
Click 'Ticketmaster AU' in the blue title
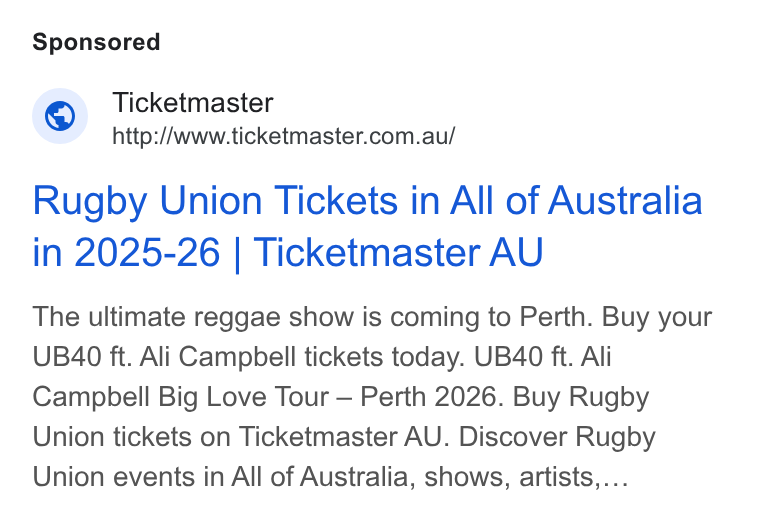point(398,252)
